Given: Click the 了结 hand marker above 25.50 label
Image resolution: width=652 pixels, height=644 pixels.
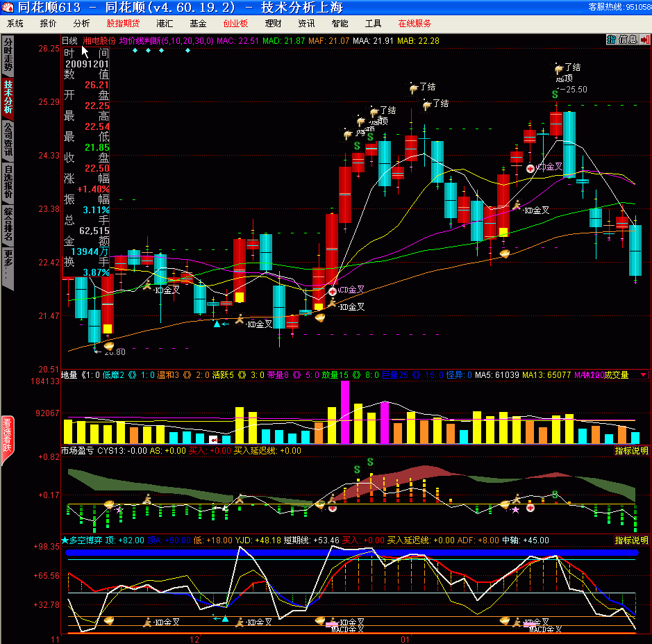Looking at the screenshot, I should click(558, 68).
